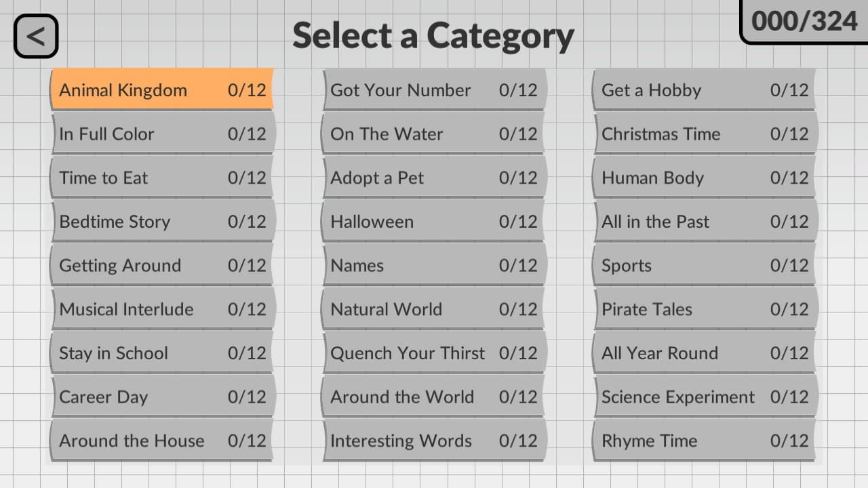The height and width of the screenshot is (488, 868).
Task: Select the Musical Interlude category
Action: coord(162,309)
